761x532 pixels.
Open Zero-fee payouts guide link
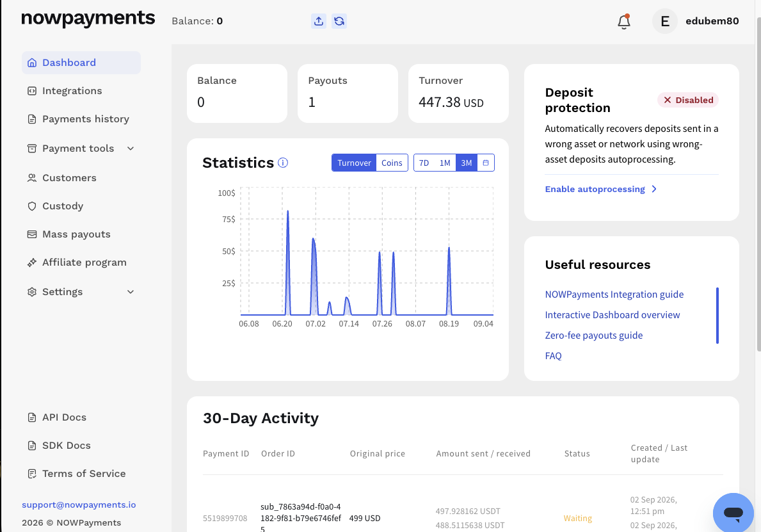(593, 335)
